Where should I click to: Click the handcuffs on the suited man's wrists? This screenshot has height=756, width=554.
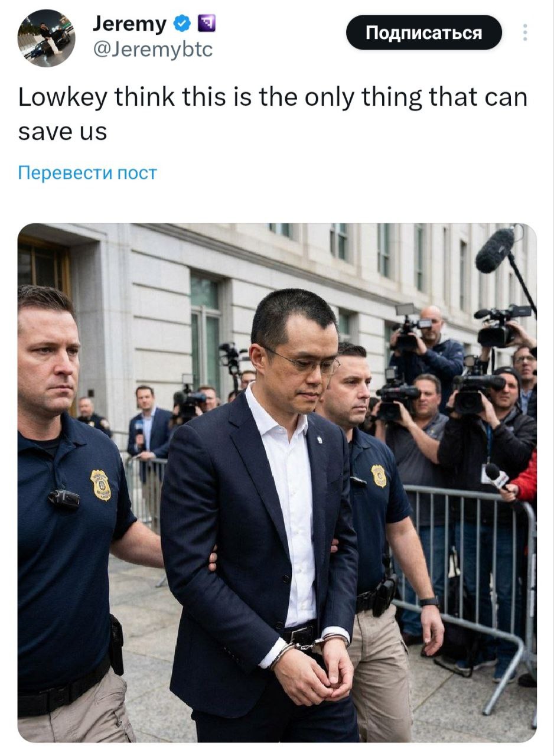pyautogui.click(x=308, y=647)
